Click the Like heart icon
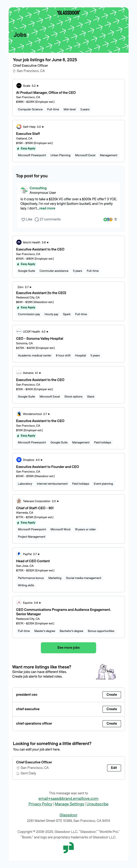 point(23,219)
